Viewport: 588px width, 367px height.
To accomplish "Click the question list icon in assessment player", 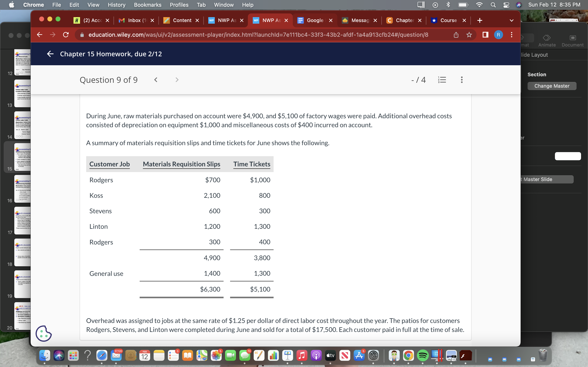I will (442, 80).
